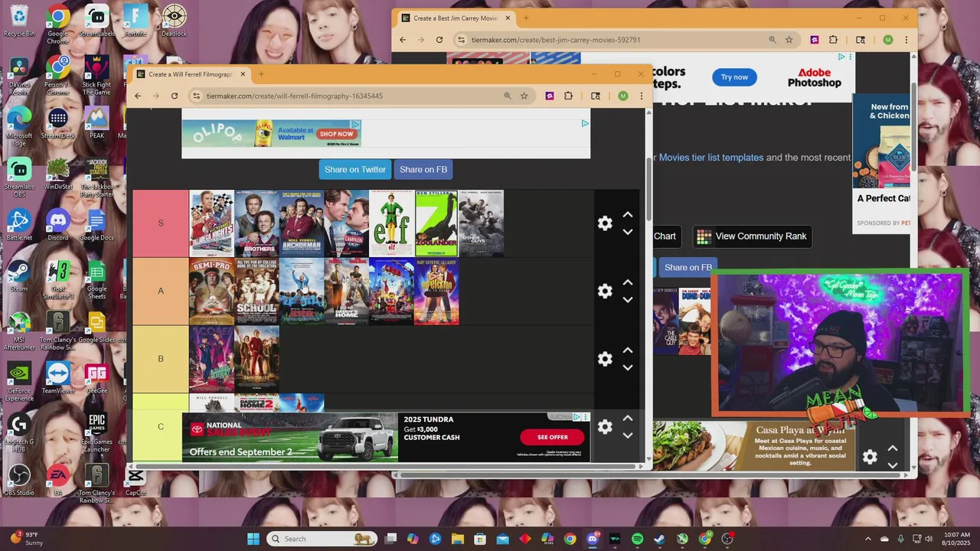Share the tier list on Twitter

point(355,170)
